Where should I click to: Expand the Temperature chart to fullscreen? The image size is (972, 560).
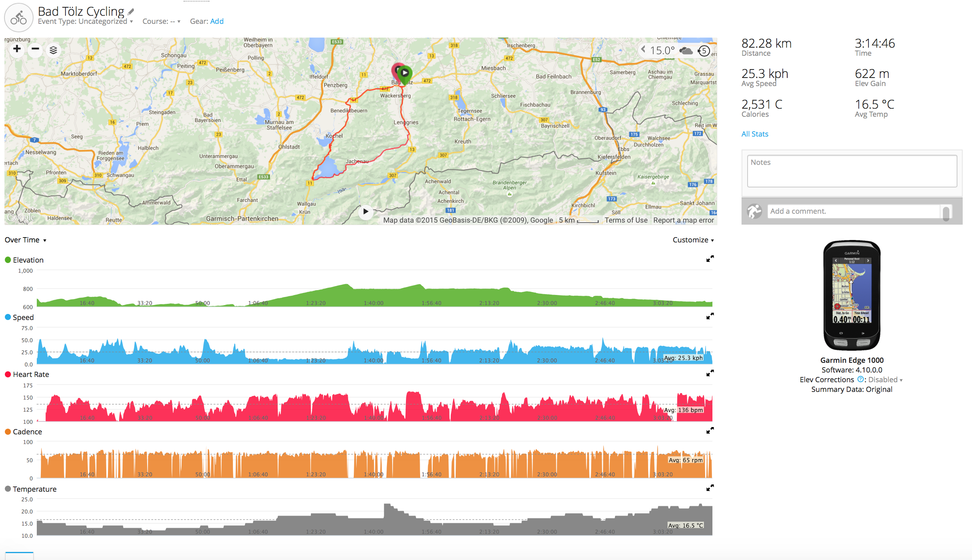710,488
